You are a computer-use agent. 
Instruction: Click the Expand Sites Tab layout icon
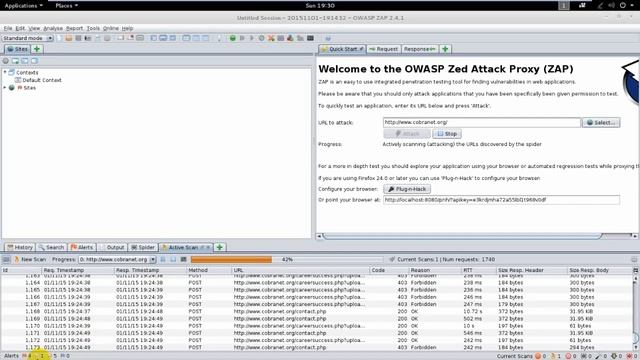[x=153, y=38]
